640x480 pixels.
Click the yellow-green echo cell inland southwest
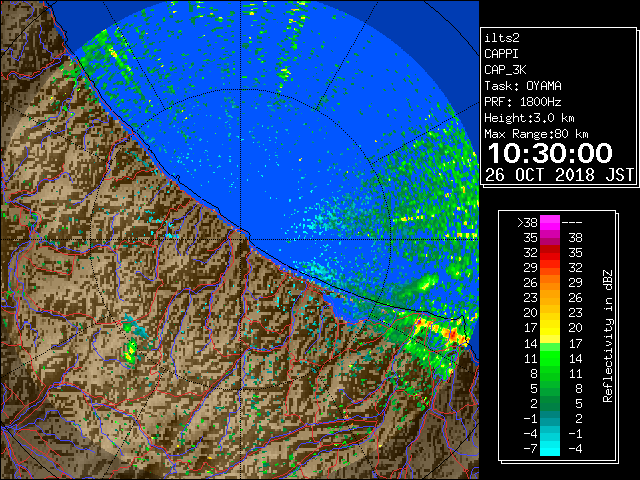(x=130, y=352)
